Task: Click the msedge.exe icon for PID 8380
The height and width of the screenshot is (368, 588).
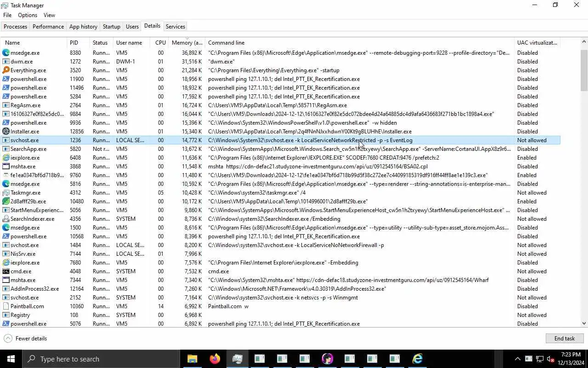Action: click(6, 53)
